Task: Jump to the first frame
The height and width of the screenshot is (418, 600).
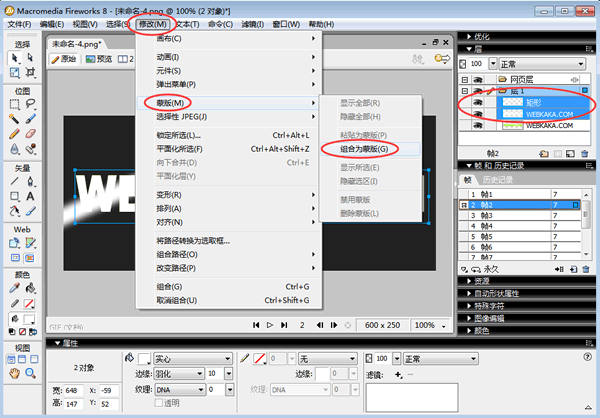Action: [256, 325]
